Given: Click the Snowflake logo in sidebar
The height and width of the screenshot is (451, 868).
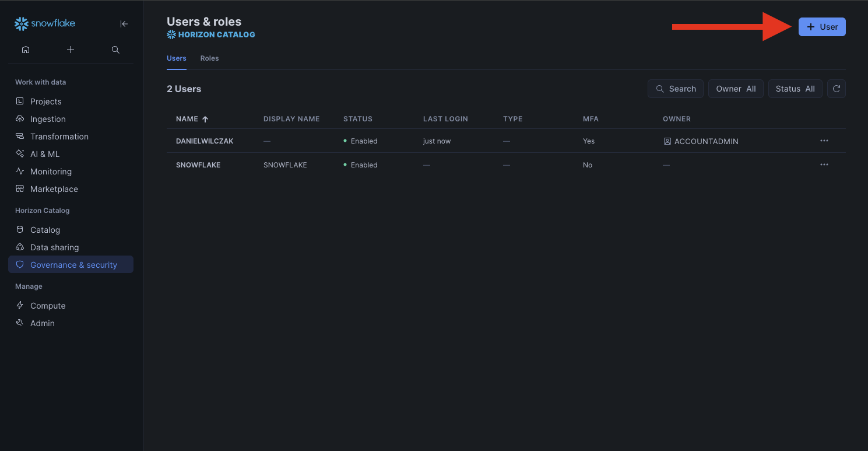Looking at the screenshot, I should click(45, 24).
